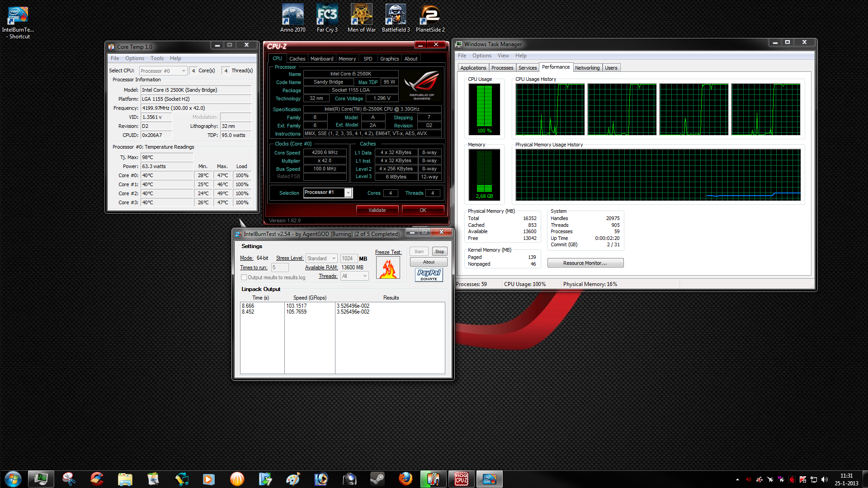868x488 pixels.
Task: Open PlanetSide 2 desktop shortcut
Action: tap(430, 19)
